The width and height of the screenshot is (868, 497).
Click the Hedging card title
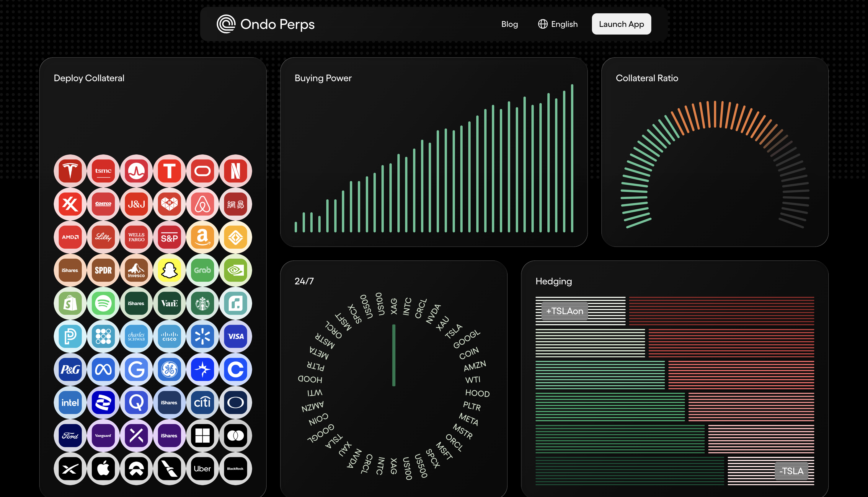click(x=553, y=281)
